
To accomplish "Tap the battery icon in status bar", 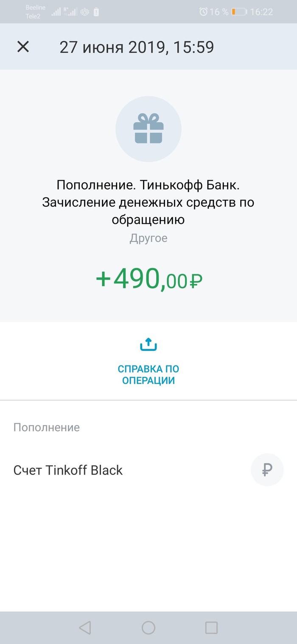I will point(240,12).
